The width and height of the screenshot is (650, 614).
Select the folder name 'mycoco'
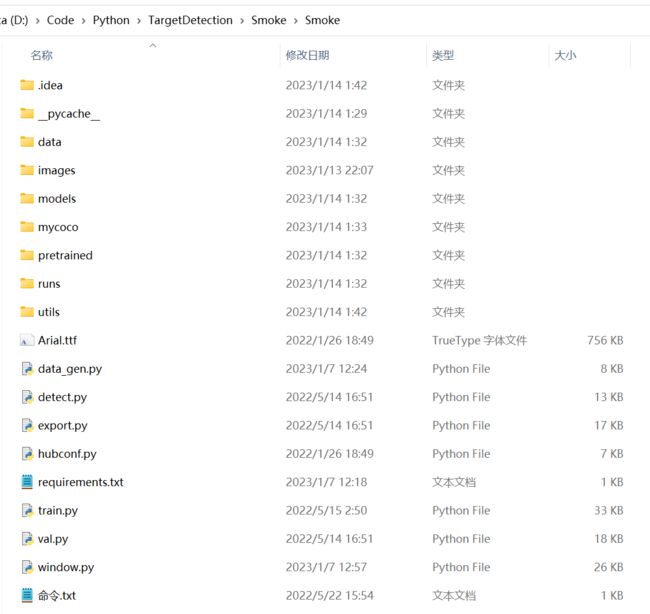(58, 227)
